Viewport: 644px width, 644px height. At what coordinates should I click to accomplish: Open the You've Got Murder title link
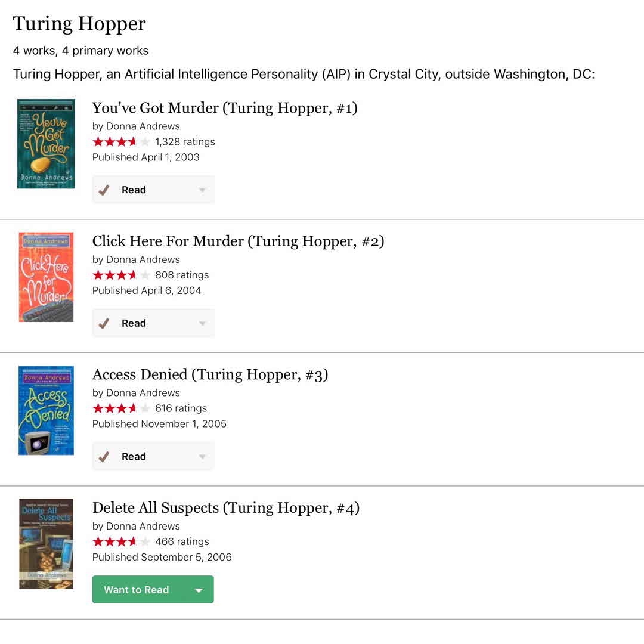pos(224,108)
